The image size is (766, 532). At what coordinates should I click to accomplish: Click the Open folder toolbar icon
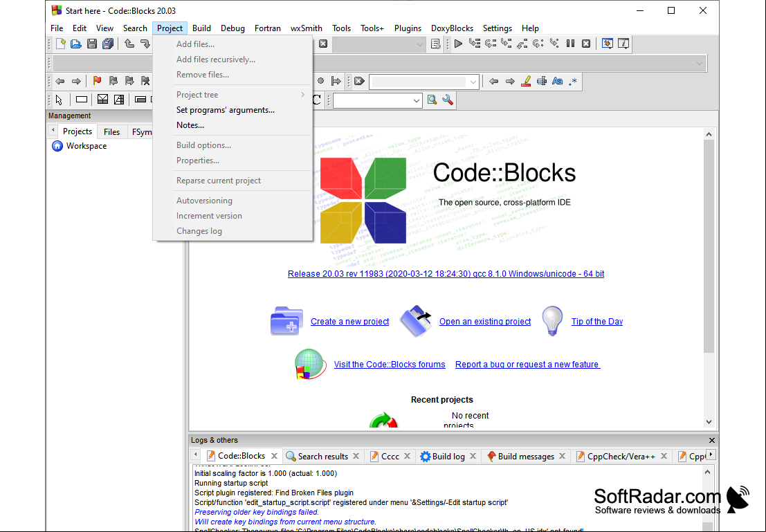tap(75, 44)
